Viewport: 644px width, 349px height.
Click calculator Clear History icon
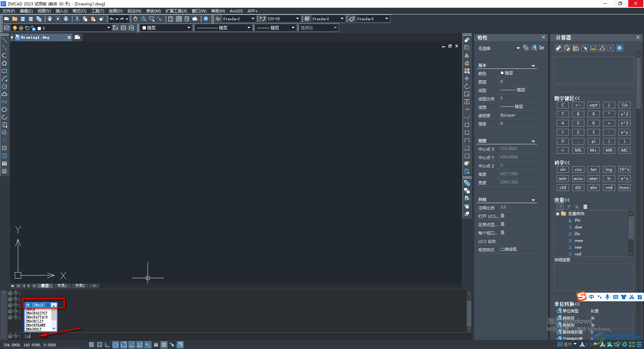[567, 48]
